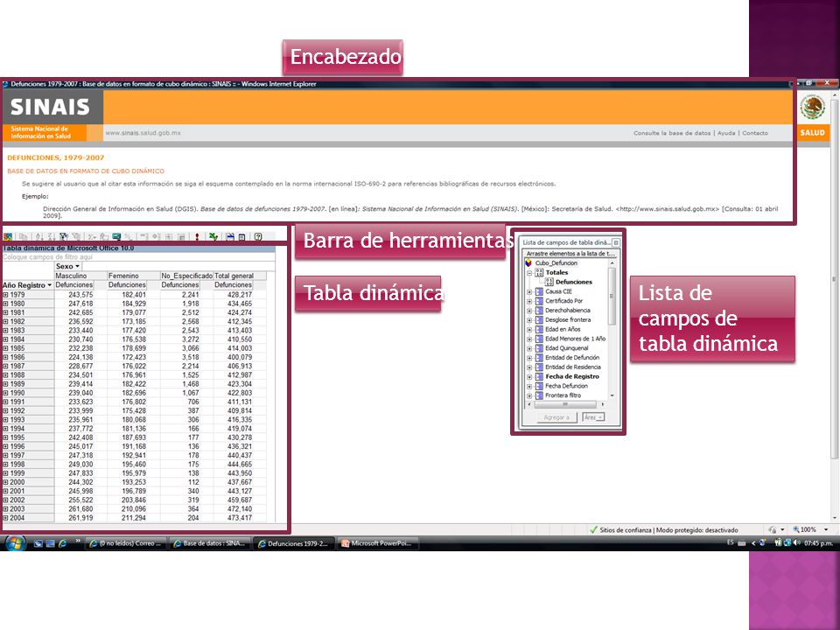The width and height of the screenshot is (840, 630).
Task: Open the Windows Start orb
Action: 15,542
